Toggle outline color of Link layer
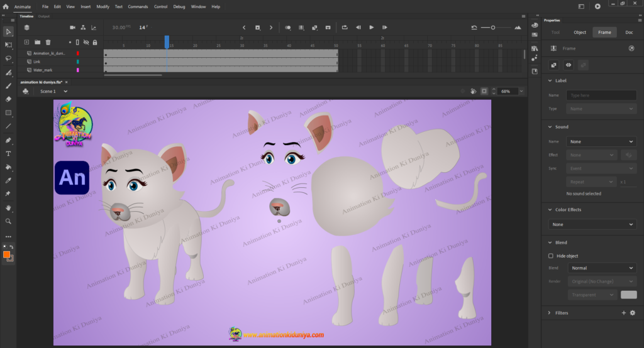Image resolution: width=644 pixels, height=348 pixels. click(x=77, y=62)
